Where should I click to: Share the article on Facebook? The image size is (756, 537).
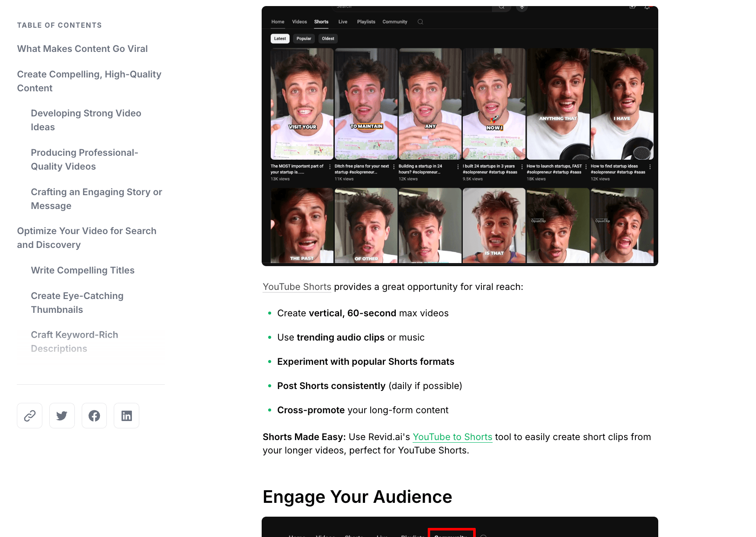(94, 416)
